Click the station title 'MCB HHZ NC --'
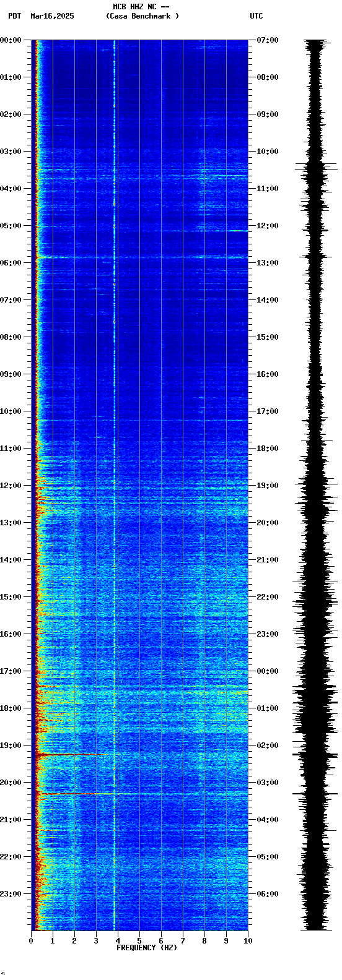The width and height of the screenshot is (342, 980). tap(141, 7)
